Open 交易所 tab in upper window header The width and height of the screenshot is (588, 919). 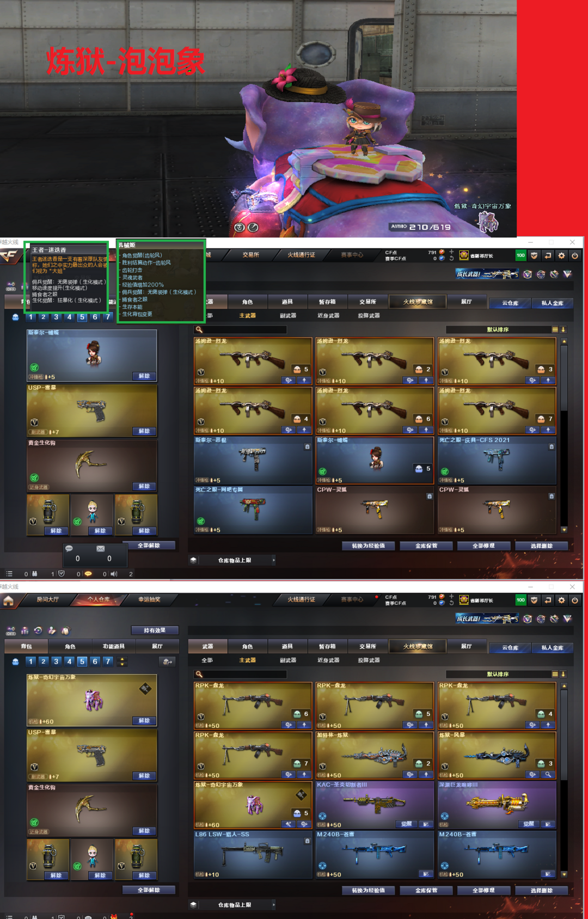251,254
